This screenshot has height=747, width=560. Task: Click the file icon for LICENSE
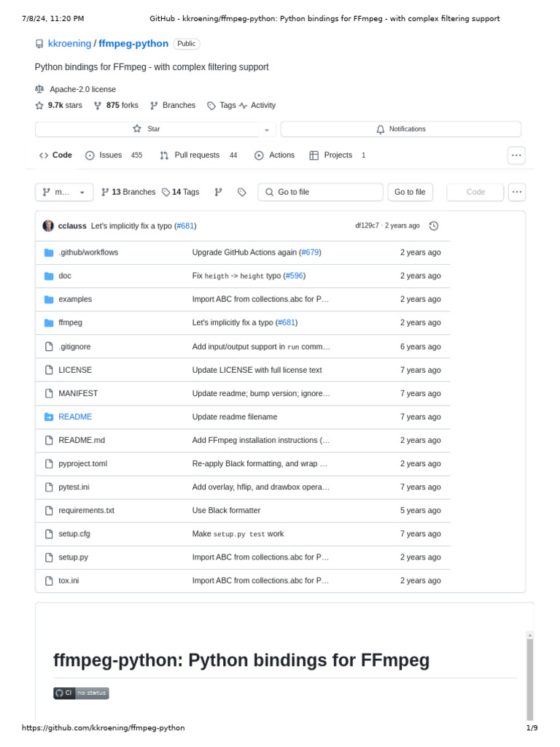click(49, 370)
